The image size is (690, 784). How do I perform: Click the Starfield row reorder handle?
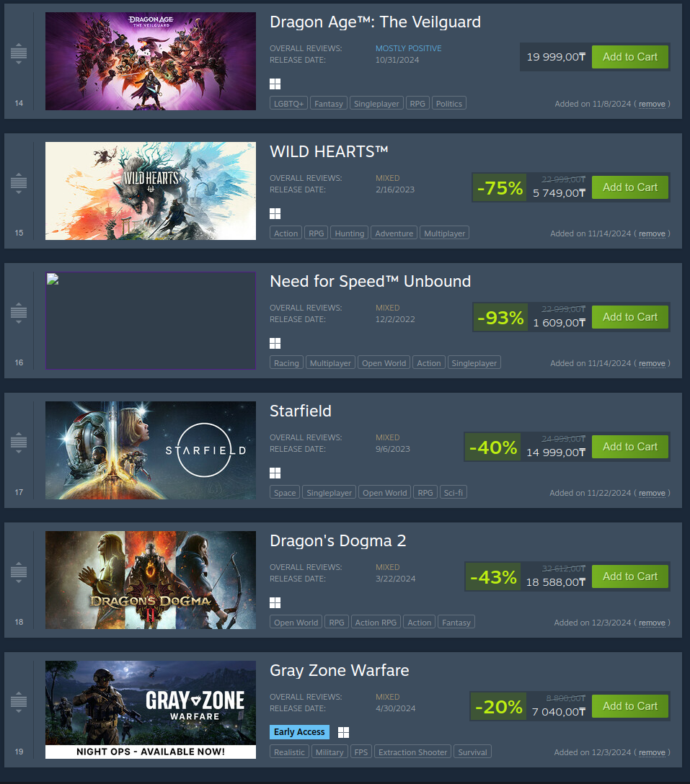[x=19, y=442]
